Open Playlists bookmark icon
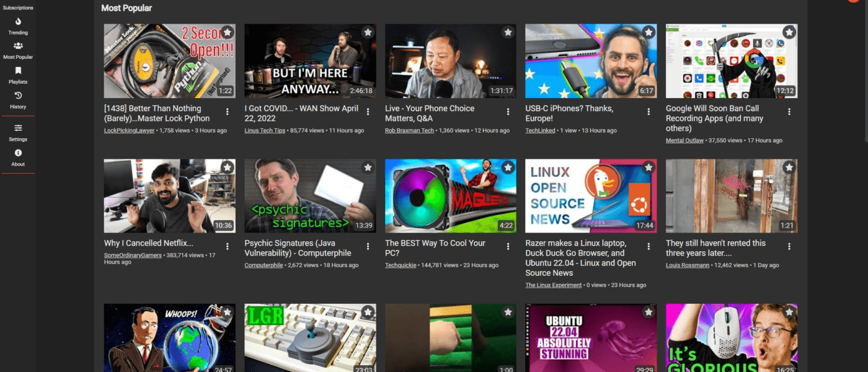This screenshot has width=868, height=372. click(x=18, y=71)
